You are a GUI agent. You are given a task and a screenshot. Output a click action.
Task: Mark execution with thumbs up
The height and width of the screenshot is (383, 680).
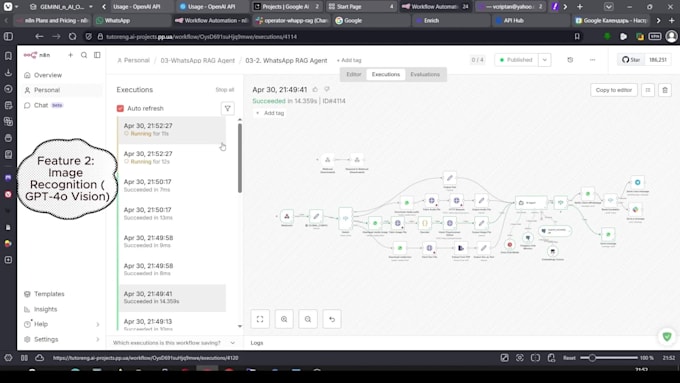pos(315,89)
